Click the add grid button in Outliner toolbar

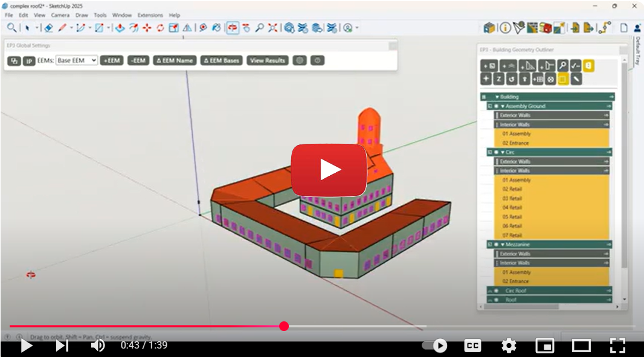[x=537, y=79]
